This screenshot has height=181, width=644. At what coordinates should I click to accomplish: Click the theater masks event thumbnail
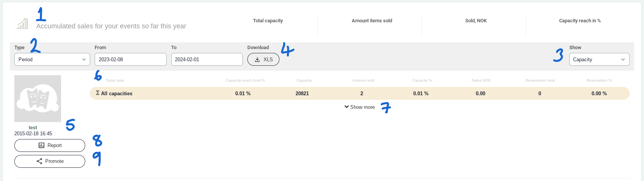(38, 99)
